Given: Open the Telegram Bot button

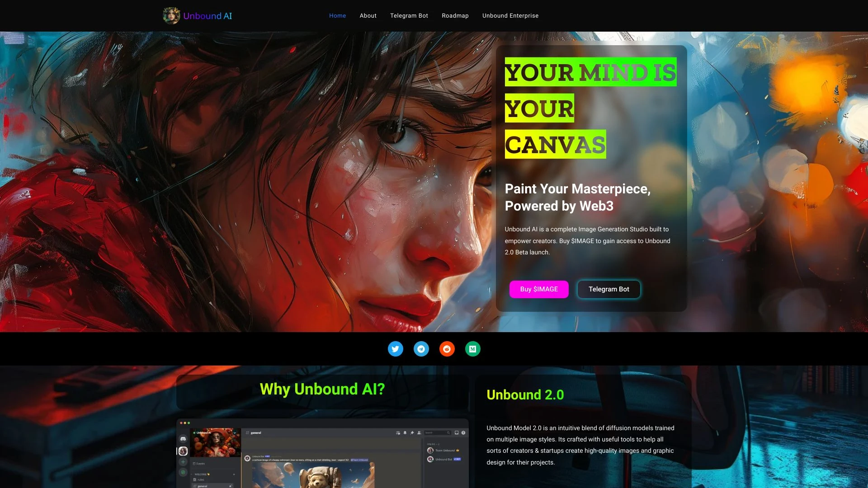Looking at the screenshot, I should (x=609, y=289).
